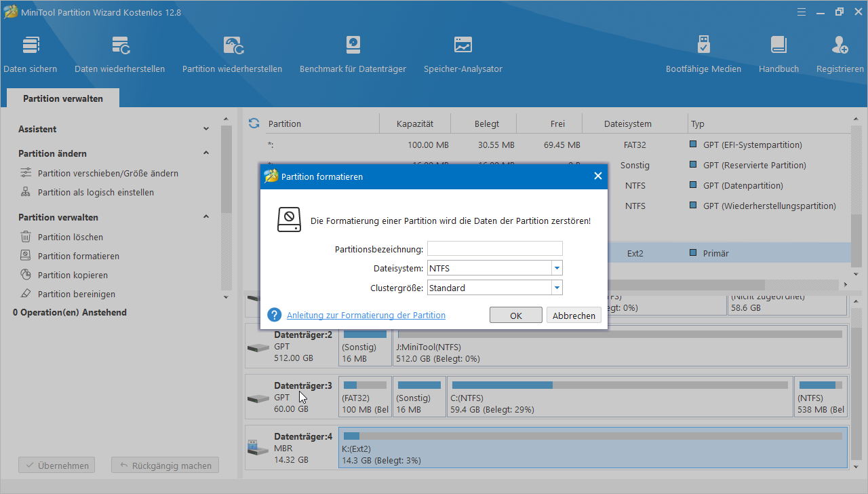Select the 58.6 GB unallocated block

click(x=787, y=305)
